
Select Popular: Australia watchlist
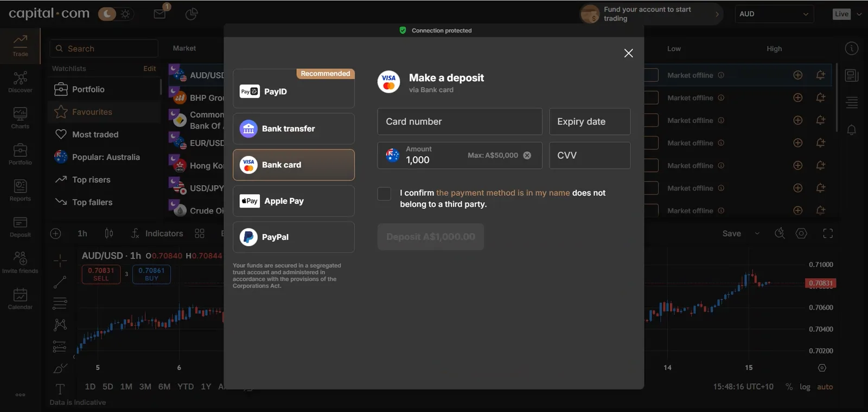pyautogui.click(x=104, y=157)
